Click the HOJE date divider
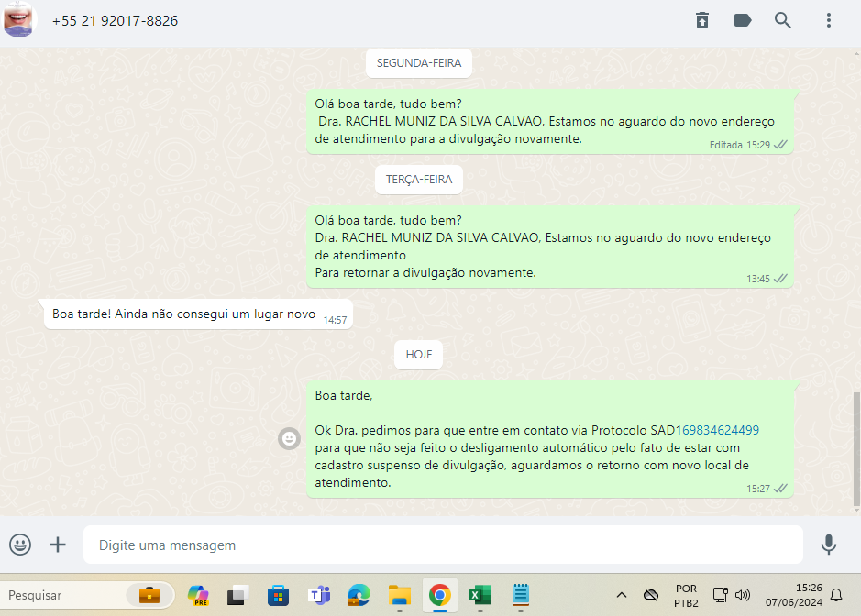Image resolution: width=861 pixels, height=616 pixels. pyautogui.click(x=419, y=355)
